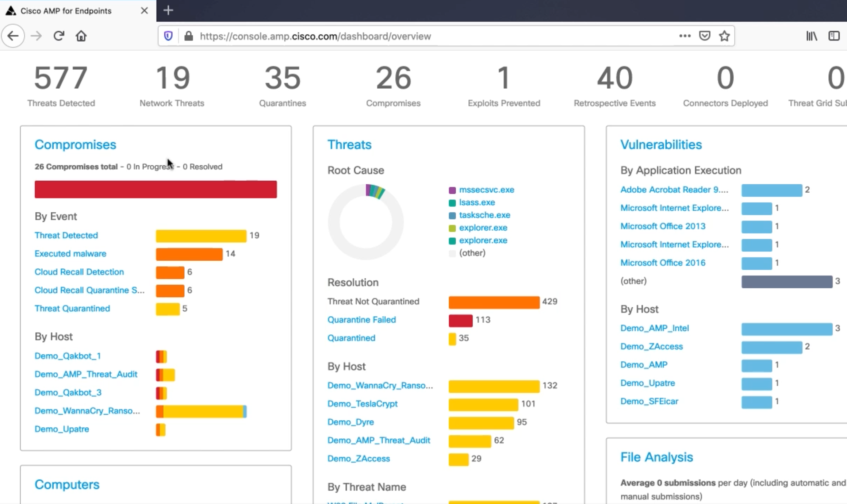
Task: Open the tracking protection shield in address bar
Action: [168, 36]
